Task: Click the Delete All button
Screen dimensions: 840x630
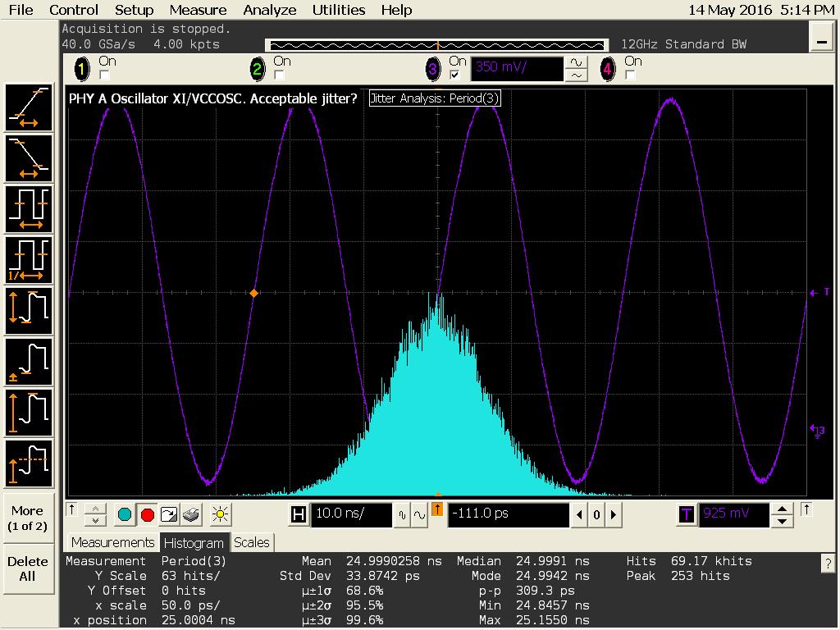Action: tap(27, 569)
